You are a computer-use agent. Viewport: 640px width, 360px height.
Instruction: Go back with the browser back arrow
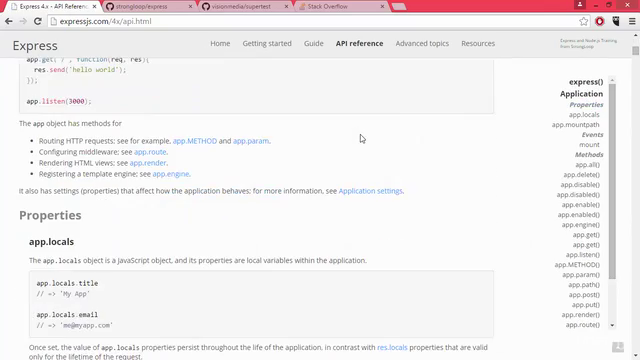point(9,21)
